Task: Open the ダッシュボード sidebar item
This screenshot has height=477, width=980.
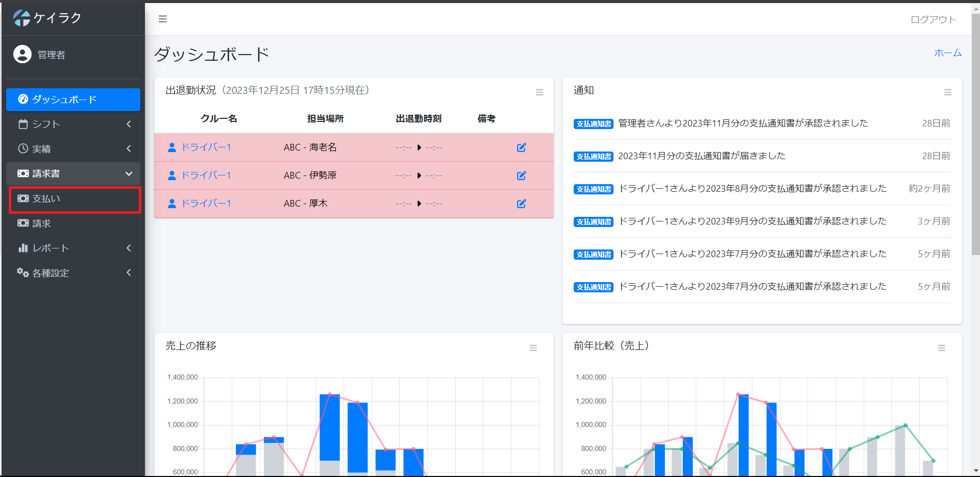Action: click(73, 99)
